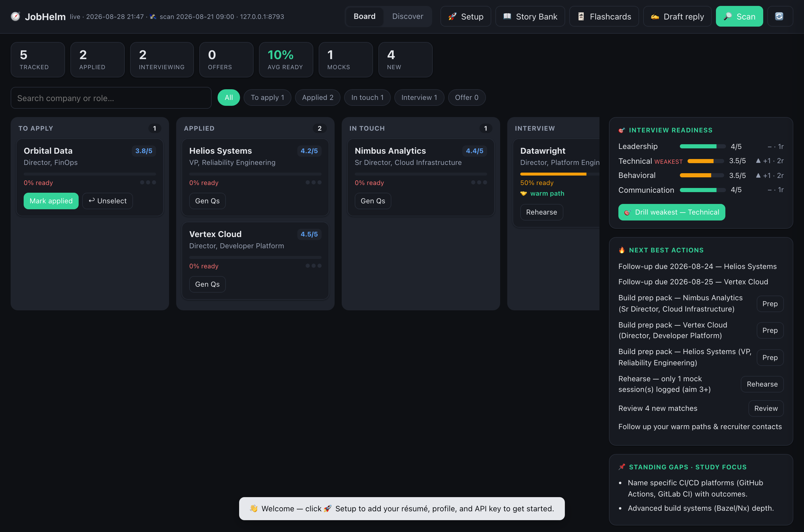Click Prep for Vertex Cloud prep pack

pyautogui.click(x=770, y=330)
